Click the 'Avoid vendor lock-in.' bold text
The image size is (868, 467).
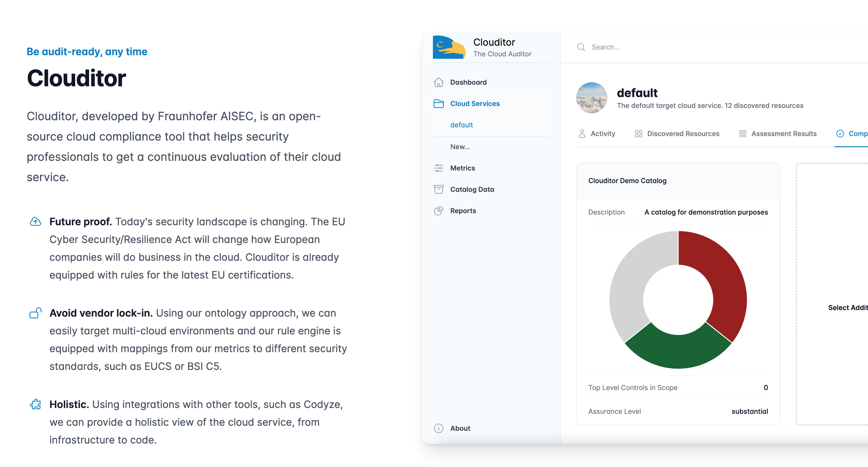[101, 313]
